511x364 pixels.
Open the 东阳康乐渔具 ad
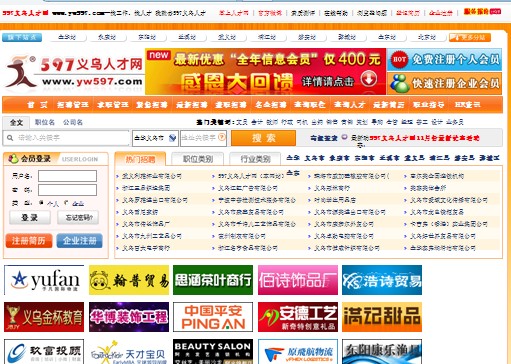[382, 352]
